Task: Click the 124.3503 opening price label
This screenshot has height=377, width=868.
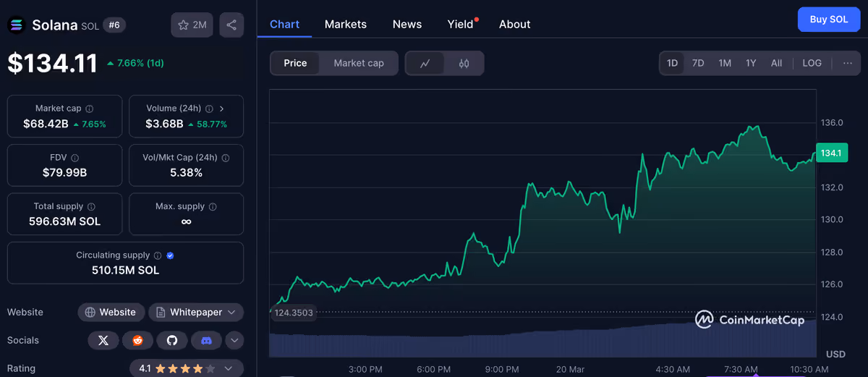Action: [294, 313]
